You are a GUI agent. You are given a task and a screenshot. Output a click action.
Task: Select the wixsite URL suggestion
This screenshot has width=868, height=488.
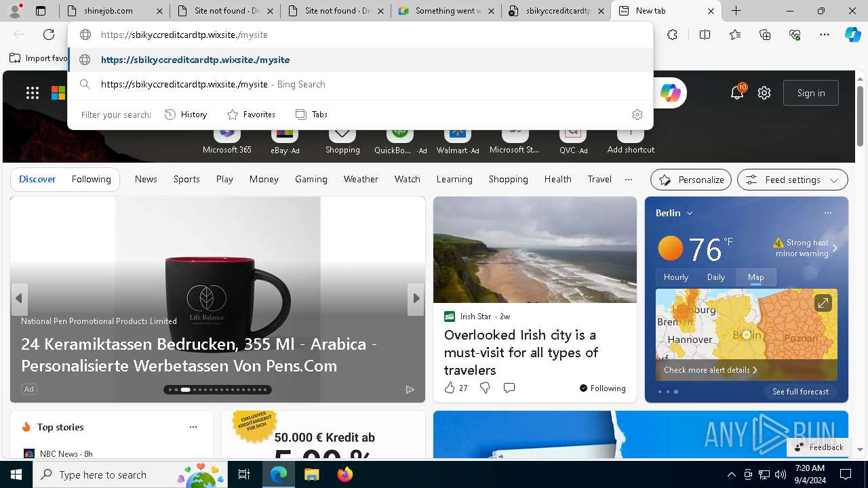pyautogui.click(x=361, y=60)
